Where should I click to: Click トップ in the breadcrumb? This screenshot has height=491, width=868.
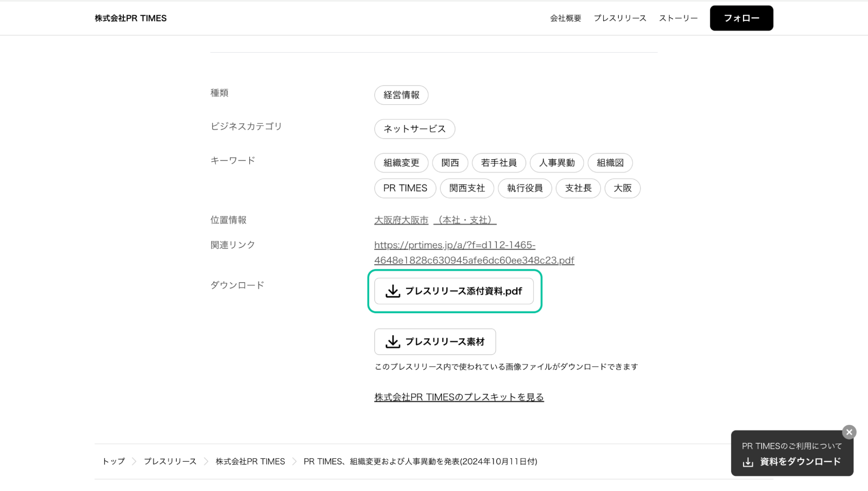[113, 461]
